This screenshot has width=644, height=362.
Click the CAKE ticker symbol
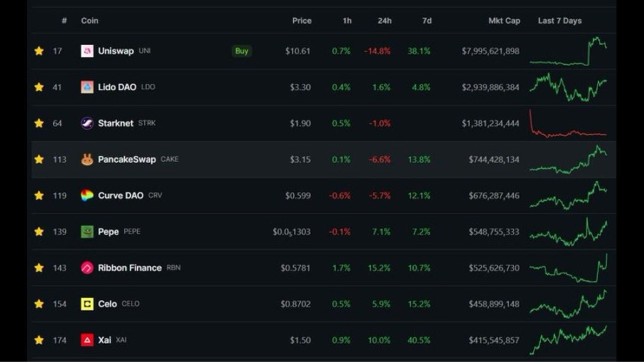(170, 160)
